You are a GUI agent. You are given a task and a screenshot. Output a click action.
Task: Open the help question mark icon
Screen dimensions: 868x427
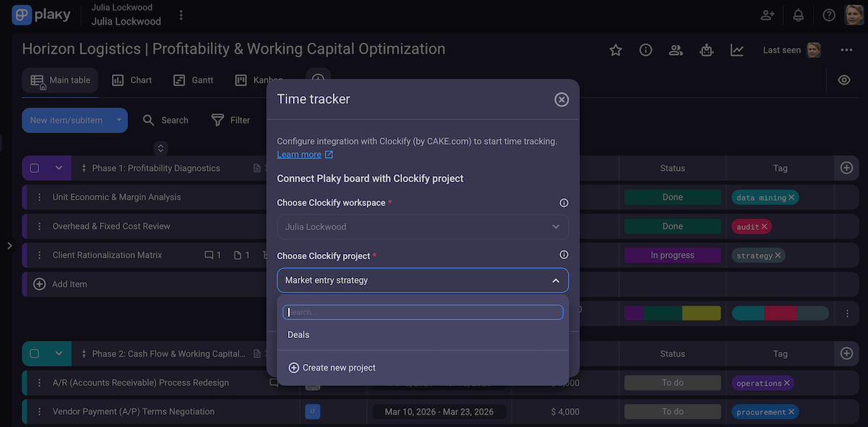pyautogui.click(x=829, y=15)
